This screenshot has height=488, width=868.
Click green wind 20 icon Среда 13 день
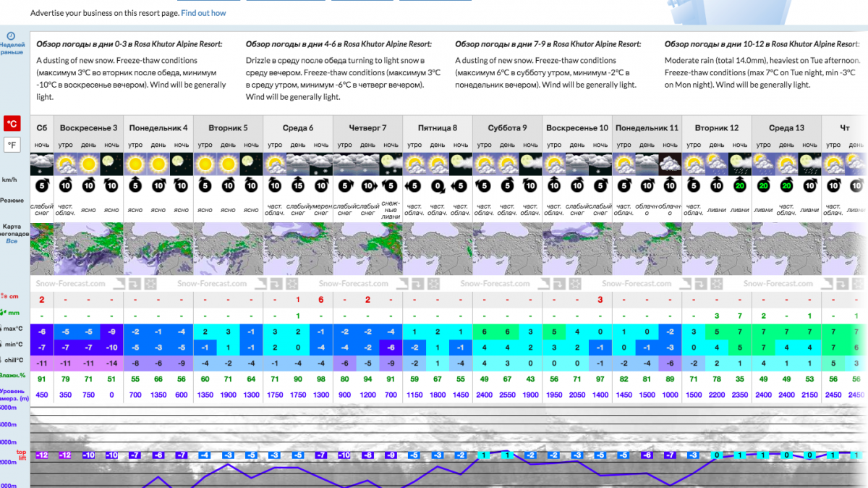coord(786,186)
